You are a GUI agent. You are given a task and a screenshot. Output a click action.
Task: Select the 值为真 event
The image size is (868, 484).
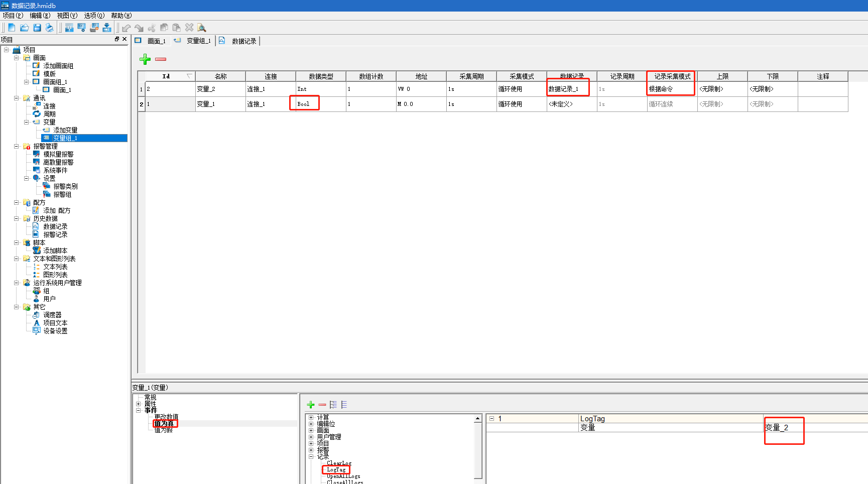click(164, 424)
